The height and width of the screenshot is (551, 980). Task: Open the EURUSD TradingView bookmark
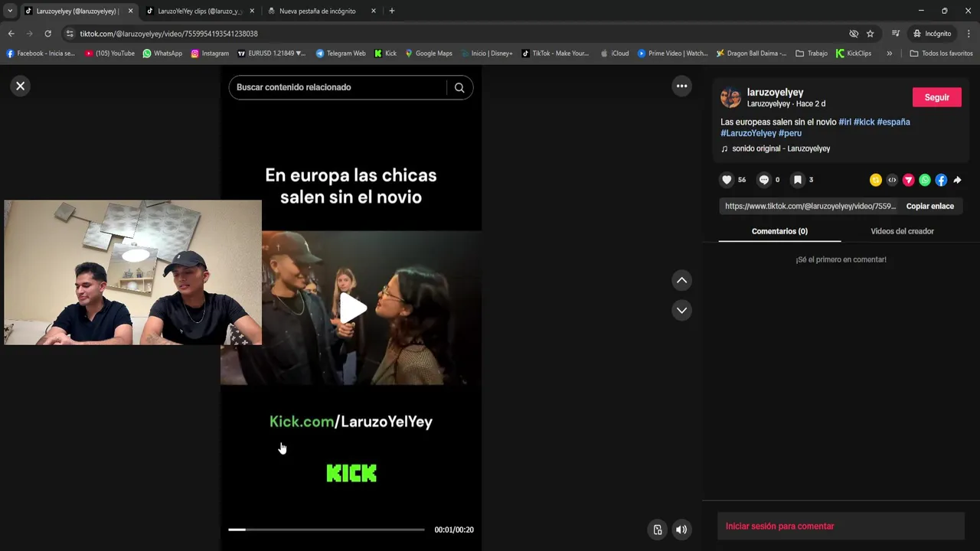[271, 54]
